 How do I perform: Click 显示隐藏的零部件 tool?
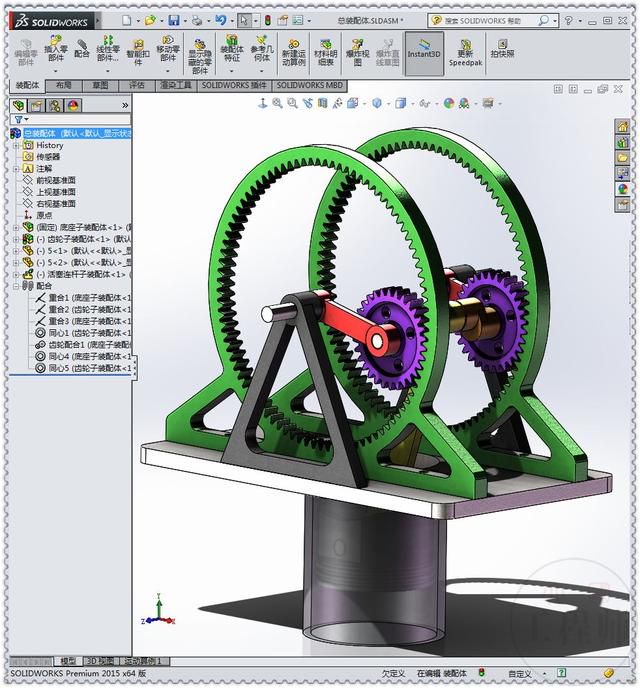pos(200,56)
